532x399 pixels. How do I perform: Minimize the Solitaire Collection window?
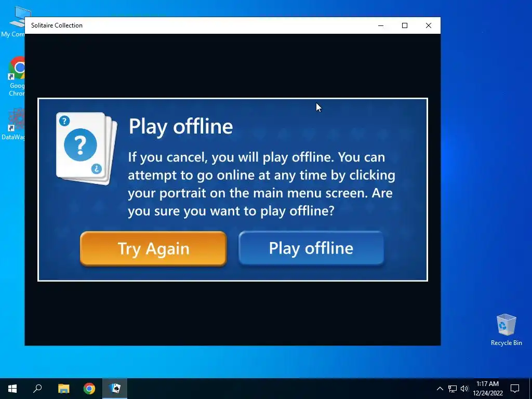[381, 25]
